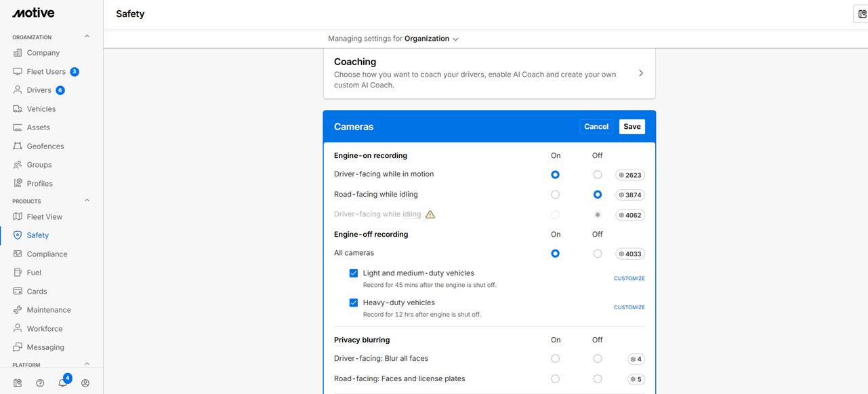Click the warning icon beside Driver-facing while idling
868x394 pixels.
430,214
